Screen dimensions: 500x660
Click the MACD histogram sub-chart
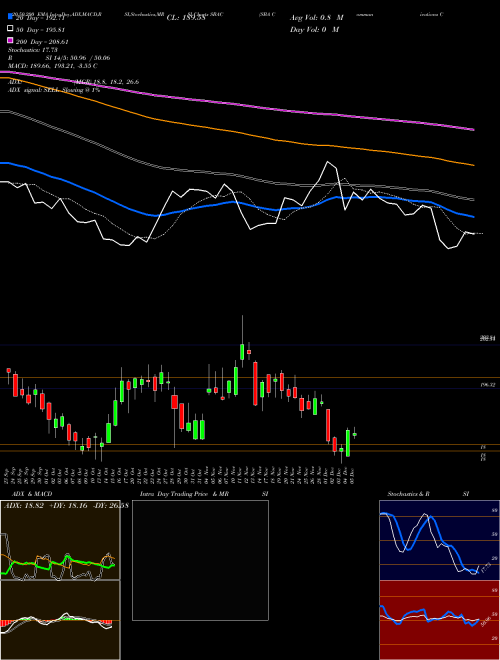point(60,620)
